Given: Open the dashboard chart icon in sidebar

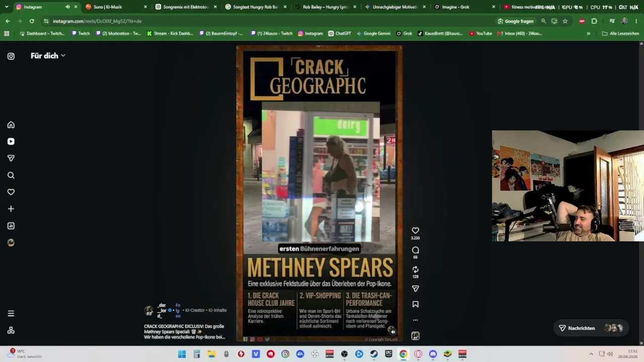Looking at the screenshot, I should tap(11, 226).
